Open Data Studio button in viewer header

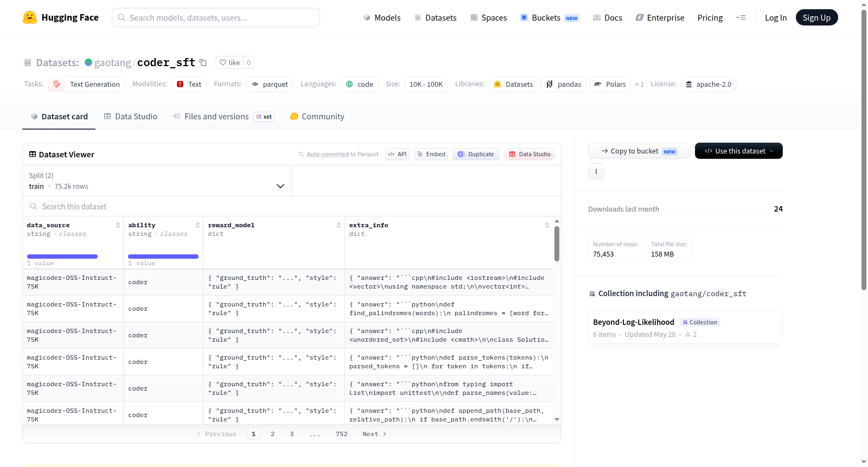point(529,154)
